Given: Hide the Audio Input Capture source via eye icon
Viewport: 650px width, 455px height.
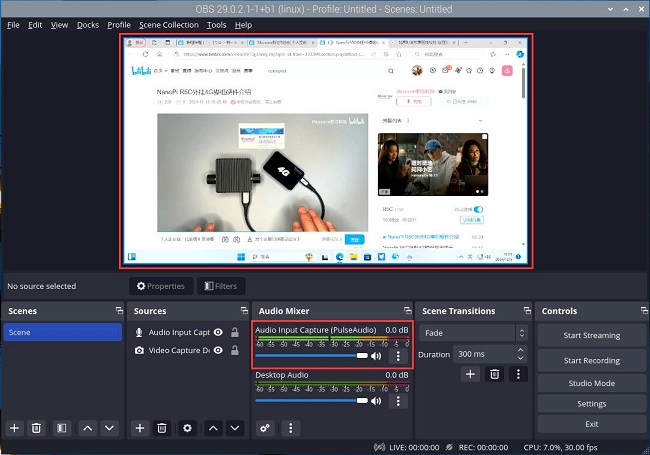Looking at the screenshot, I should coord(218,332).
